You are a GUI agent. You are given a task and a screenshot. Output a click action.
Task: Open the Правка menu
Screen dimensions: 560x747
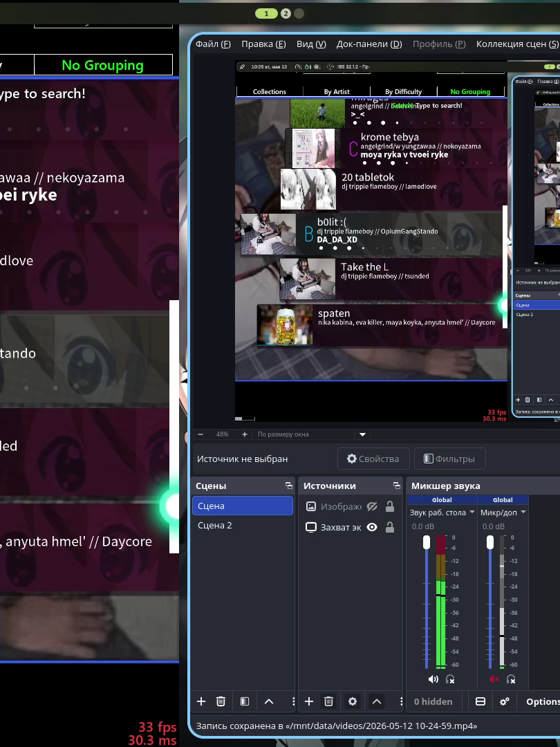[x=263, y=44]
